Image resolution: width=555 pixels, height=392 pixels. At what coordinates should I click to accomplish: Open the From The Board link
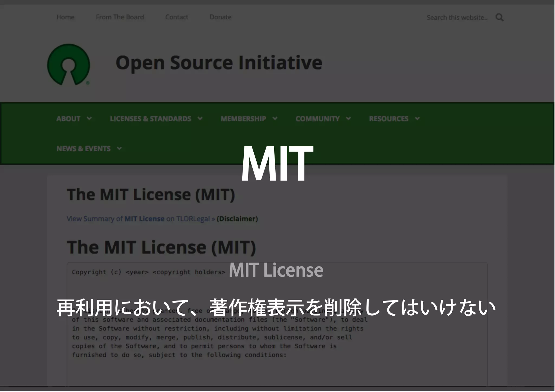coord(120,17)
